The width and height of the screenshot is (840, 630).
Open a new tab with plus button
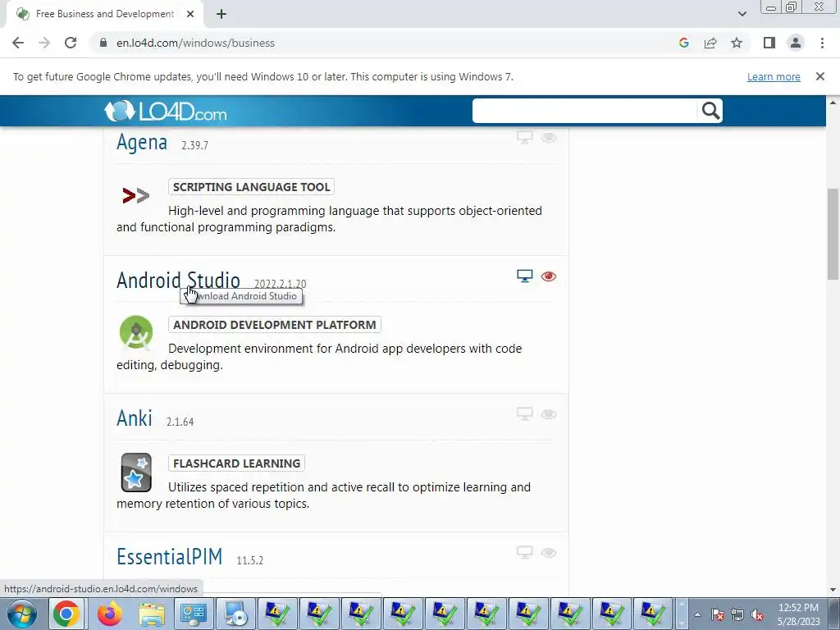pos(221,14)
